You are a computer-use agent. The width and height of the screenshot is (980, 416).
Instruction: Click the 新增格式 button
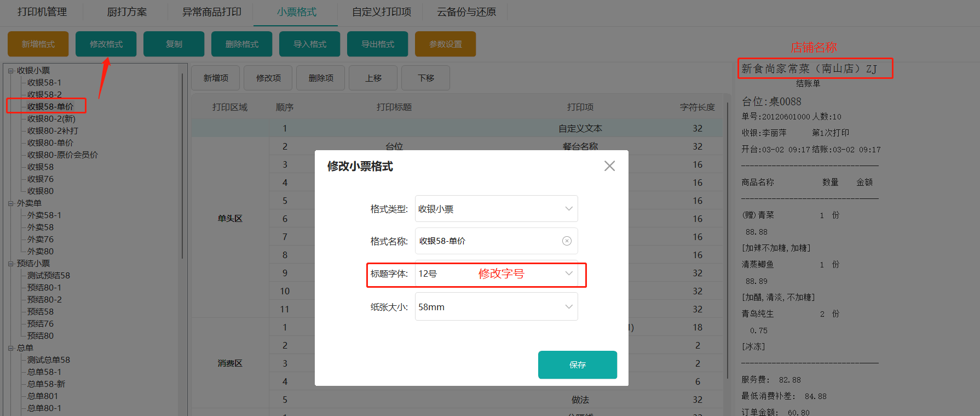click(x=38, y=44)
